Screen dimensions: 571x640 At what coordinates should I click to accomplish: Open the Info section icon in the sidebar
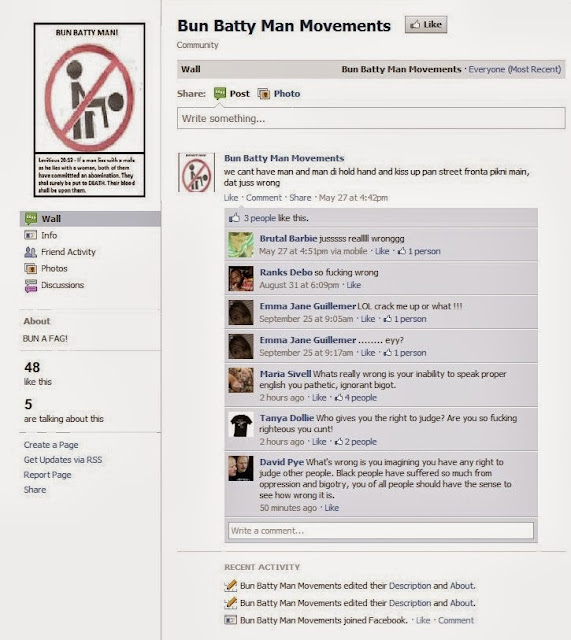pos(31,235)
